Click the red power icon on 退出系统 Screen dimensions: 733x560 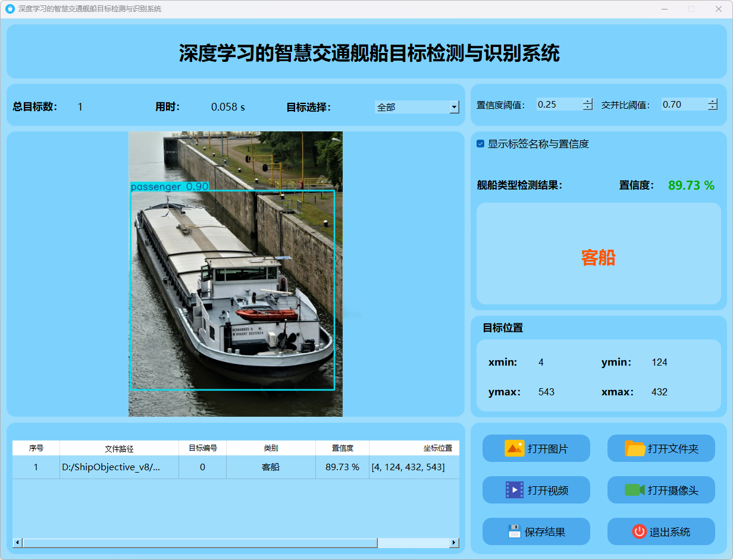tap(639, 531)
